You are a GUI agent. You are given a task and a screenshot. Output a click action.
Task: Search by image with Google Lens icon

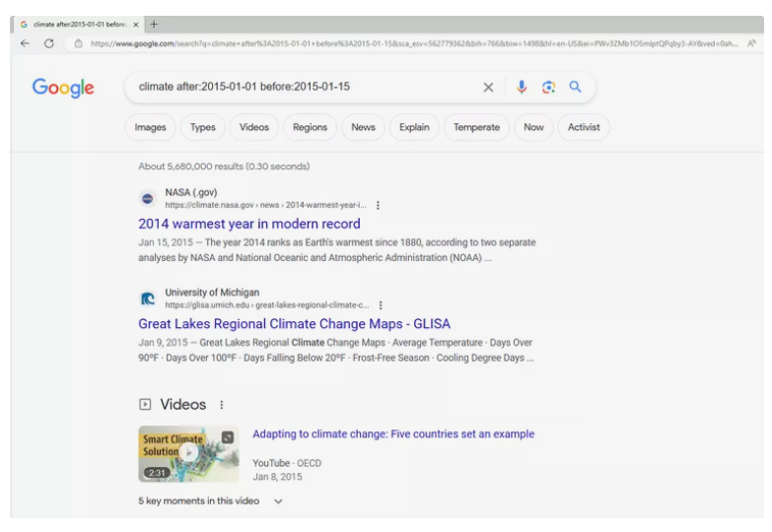coord(548,87)
